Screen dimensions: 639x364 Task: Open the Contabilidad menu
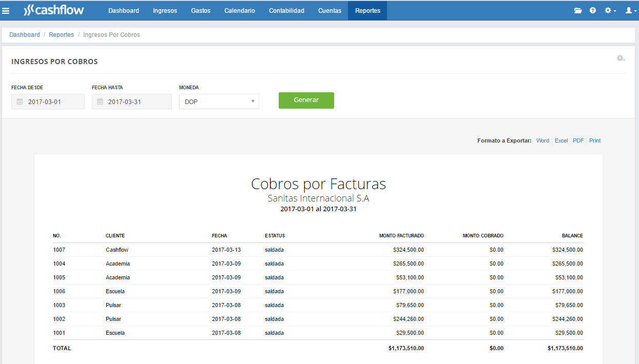(x=286, y=10)
